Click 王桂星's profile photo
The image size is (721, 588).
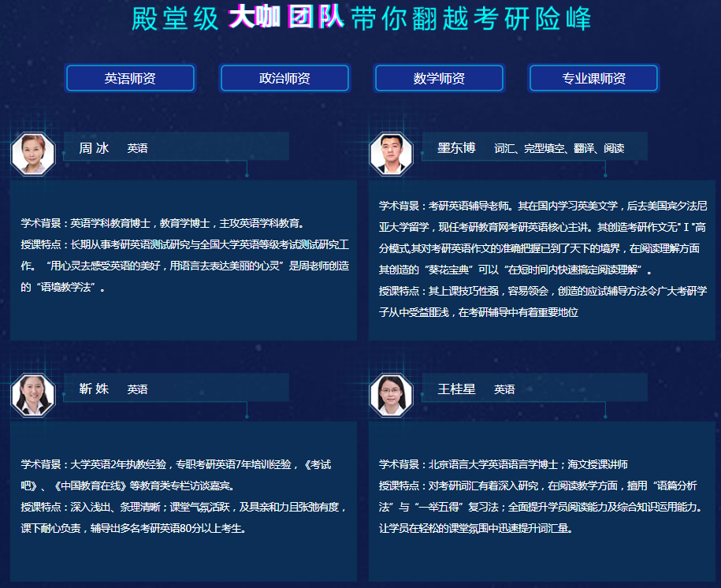click(x=391, y=395)
